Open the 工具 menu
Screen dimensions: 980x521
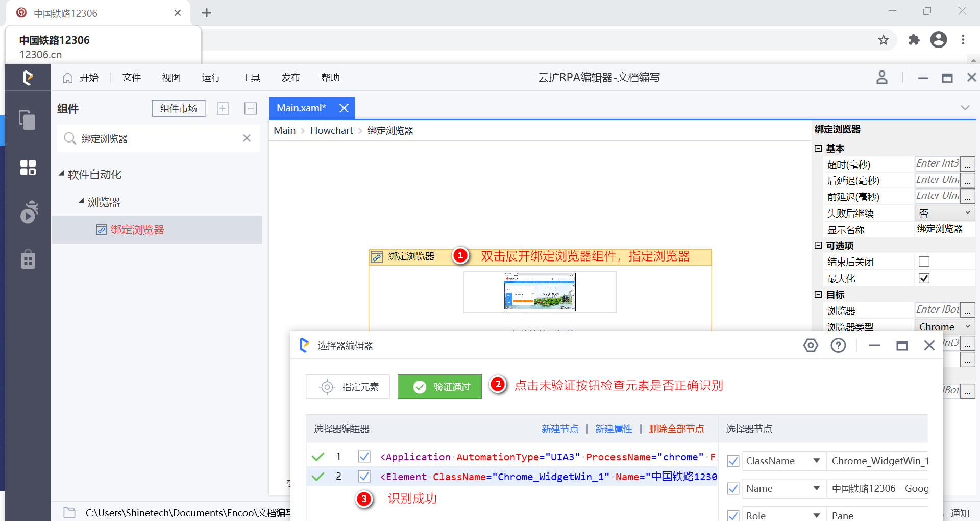pos(251,78)
